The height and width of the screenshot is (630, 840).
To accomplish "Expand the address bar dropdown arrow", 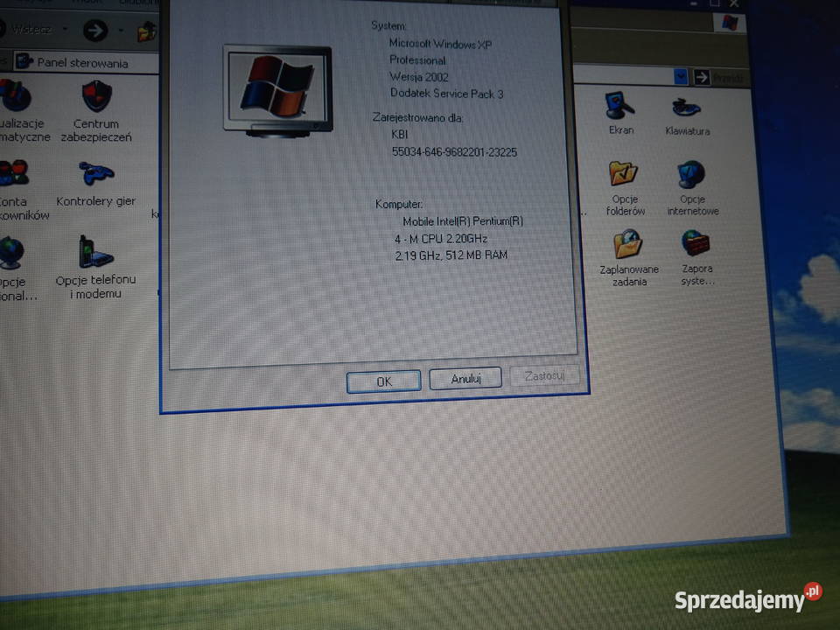I will pos(681,77).
